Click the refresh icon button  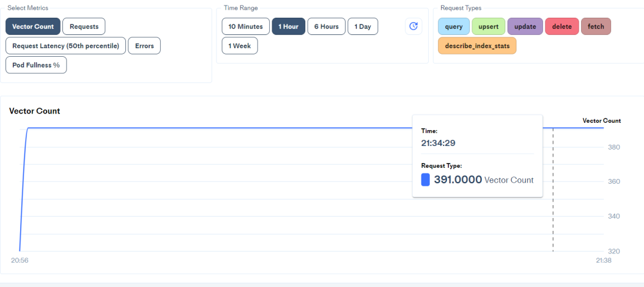(413, 26)
